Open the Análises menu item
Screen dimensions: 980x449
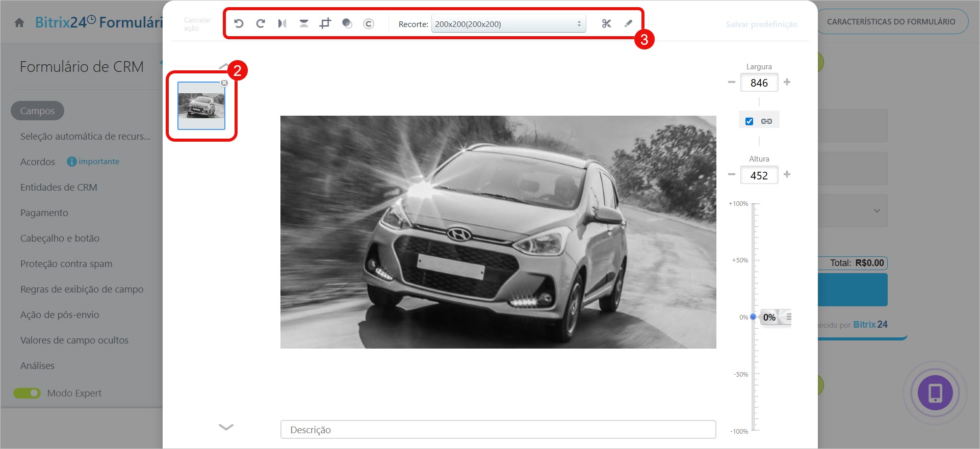pos(37,365)
